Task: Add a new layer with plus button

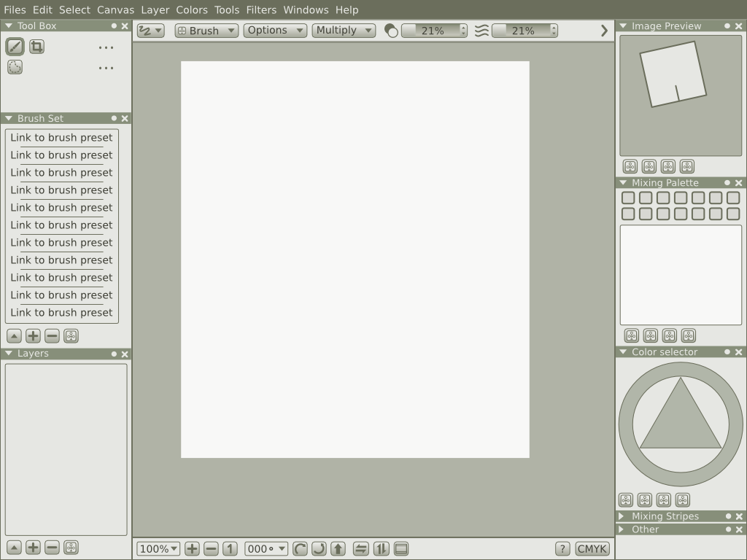Action: click(33, 548)
